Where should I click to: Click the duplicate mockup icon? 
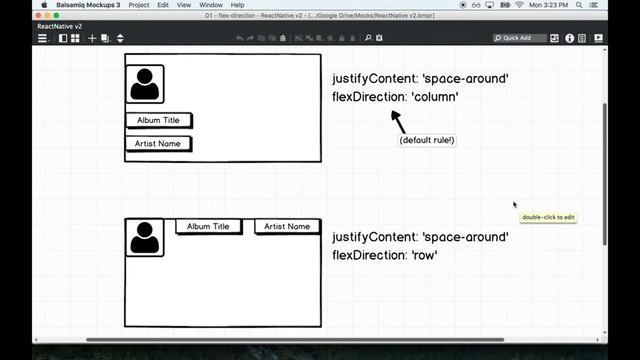105,38
